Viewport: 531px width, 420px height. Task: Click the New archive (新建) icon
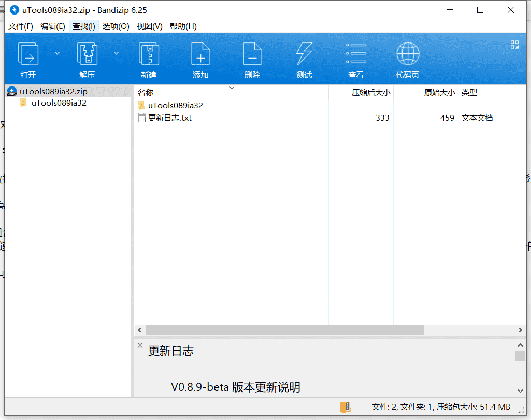tap(149, 54)
